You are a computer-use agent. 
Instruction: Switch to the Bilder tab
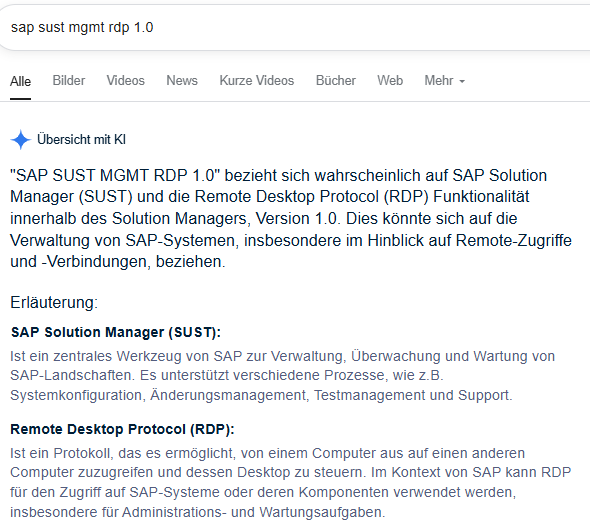(x=69, y=80)
